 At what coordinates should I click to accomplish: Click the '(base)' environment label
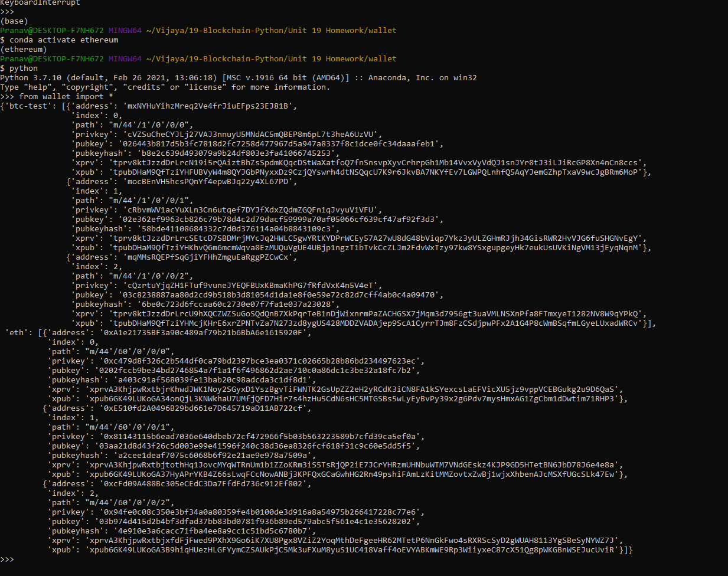click(14, 21)
